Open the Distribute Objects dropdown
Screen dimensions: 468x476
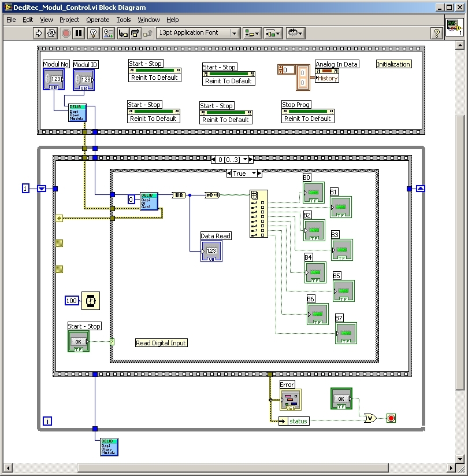(x=273, y=33)
